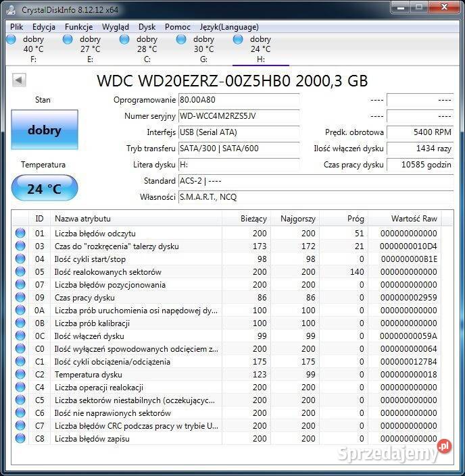Click status orb for attribute C1
The width and height of the screenshot is (465, 476).
20,361
